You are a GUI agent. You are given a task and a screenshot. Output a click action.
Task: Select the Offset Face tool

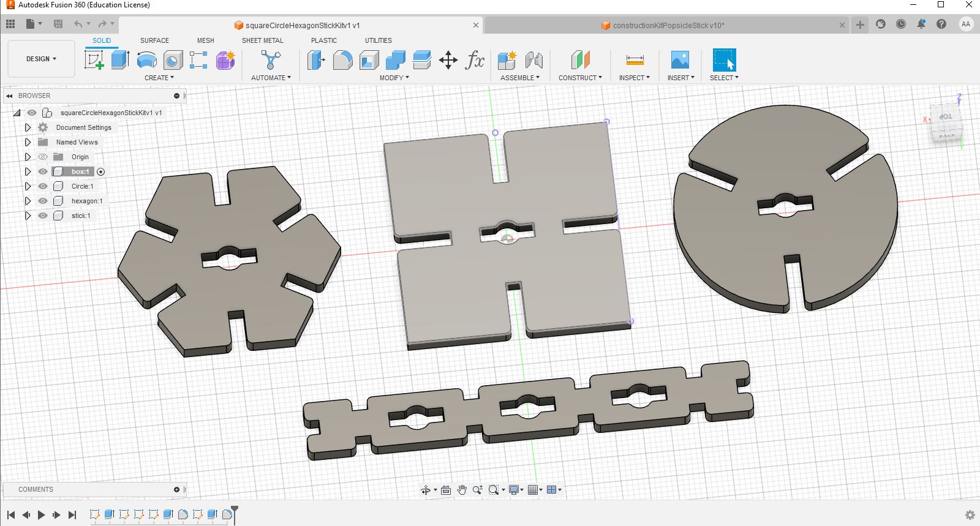[x=421, y=60]
